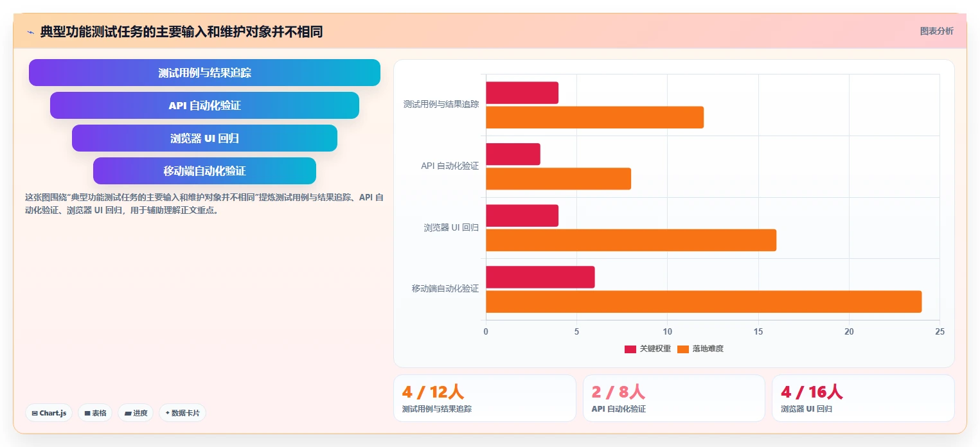Screen dimensions: 980x447
Task: Click the small icon before the card title
Action: (x=30, y=32)
